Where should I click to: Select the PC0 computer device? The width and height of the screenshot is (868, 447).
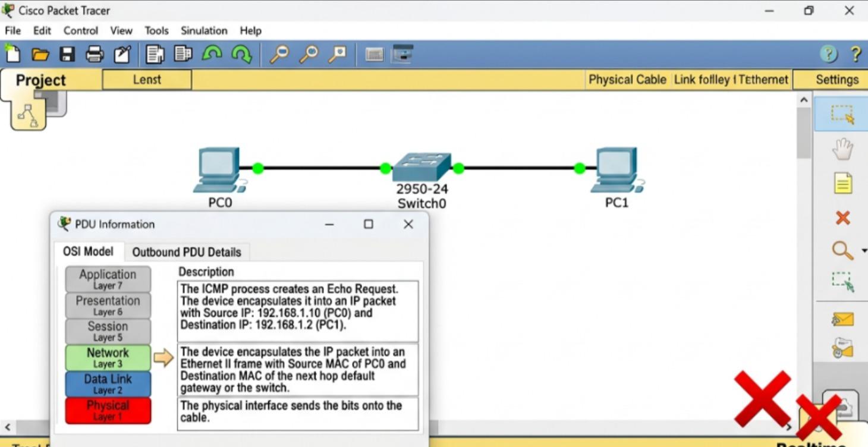point(219,171)
